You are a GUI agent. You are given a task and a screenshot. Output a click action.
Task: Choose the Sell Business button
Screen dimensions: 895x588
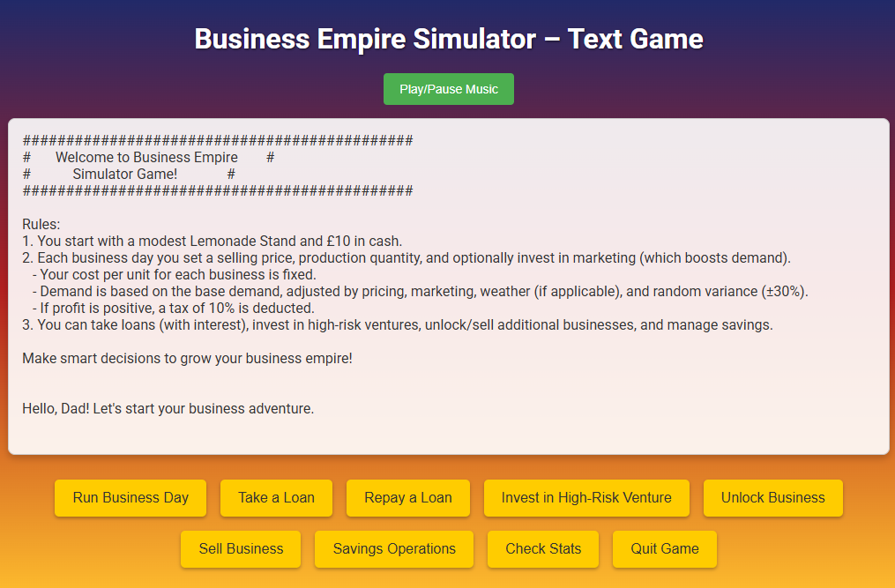[x=241, y=549]
